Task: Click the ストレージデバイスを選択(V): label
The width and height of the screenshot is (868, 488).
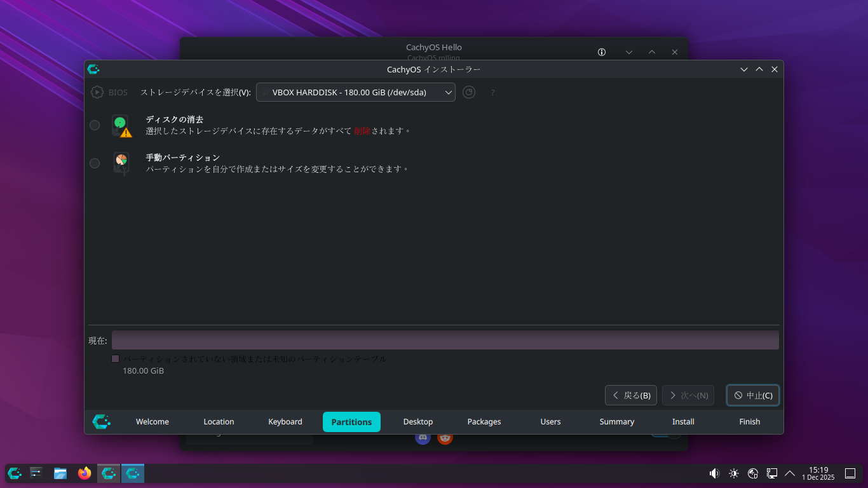Action: (196, 92)
